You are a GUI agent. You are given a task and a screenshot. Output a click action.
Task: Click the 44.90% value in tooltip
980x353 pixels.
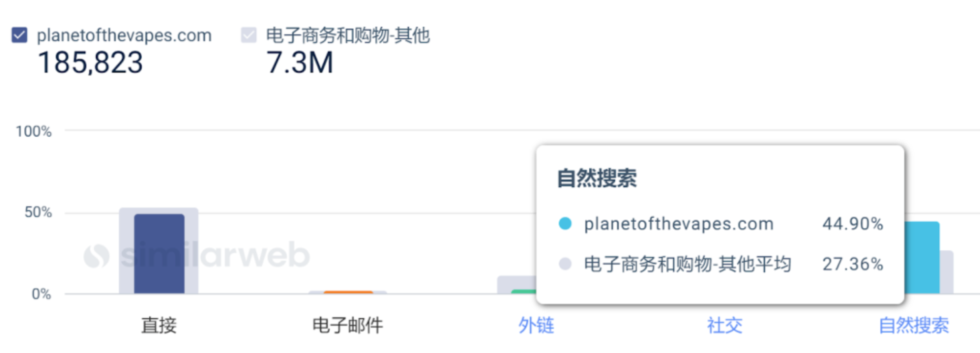pos(853,224)
